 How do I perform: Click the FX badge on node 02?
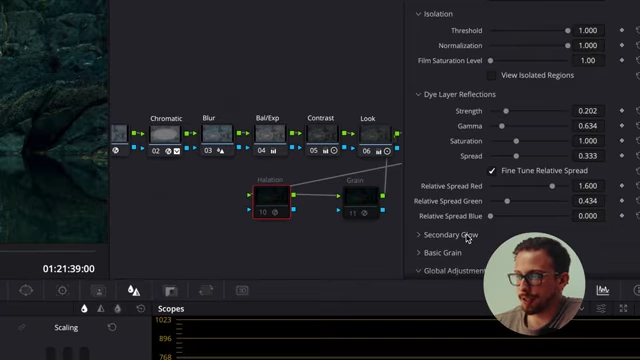168,151
